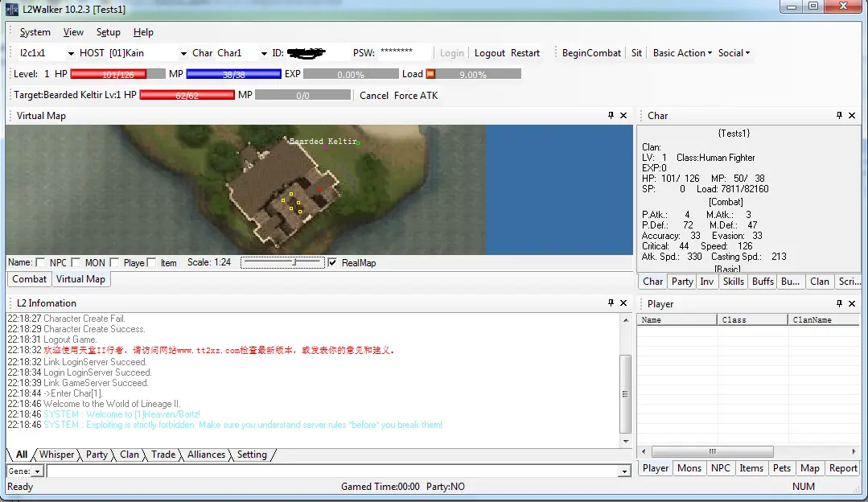Viewport: 868px width, 502px height.
Task: Click the orange Load indicator icon
Action: [430, 74]
